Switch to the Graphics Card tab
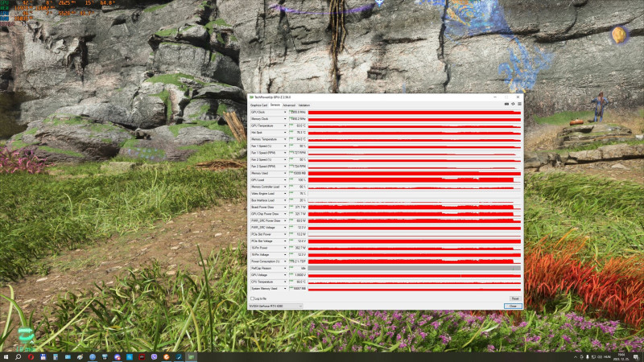The height and width of the screenshot is (362, 644). click(258, 105)
